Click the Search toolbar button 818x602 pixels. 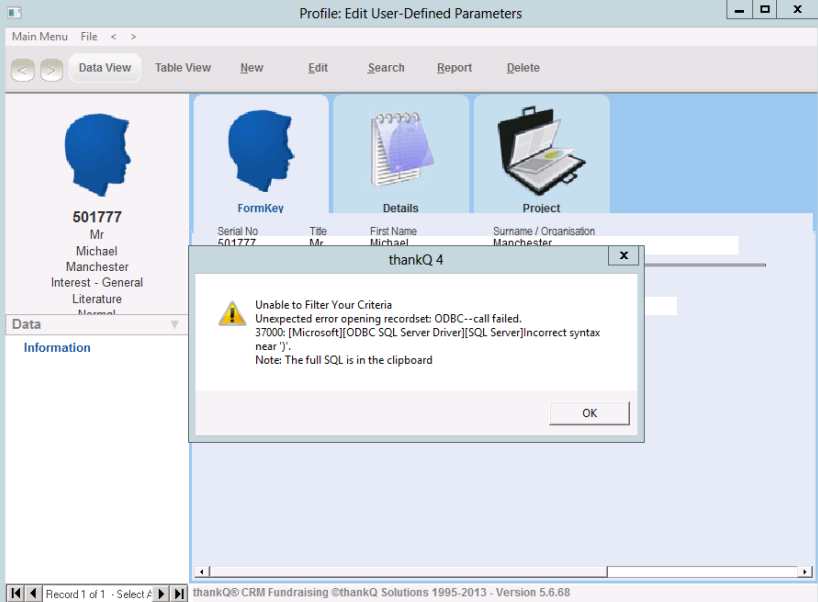(386, 68)
